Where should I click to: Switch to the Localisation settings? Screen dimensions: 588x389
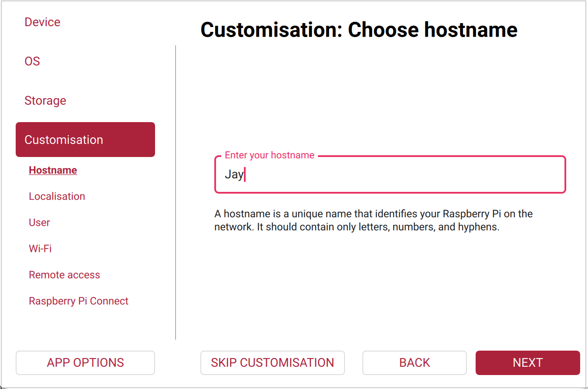pos(57,196)
